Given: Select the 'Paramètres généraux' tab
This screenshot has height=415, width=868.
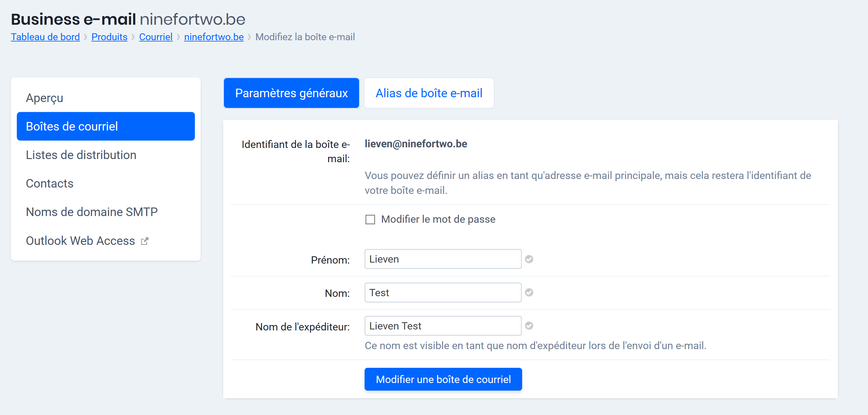Looking at the screenshot, I should (292, 93).
